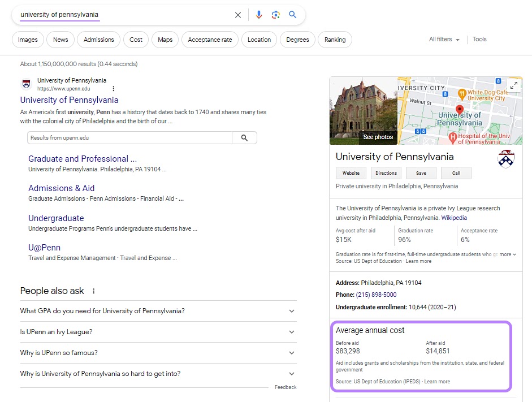Clear the search box with the X icon

click(x=238, y=15)
